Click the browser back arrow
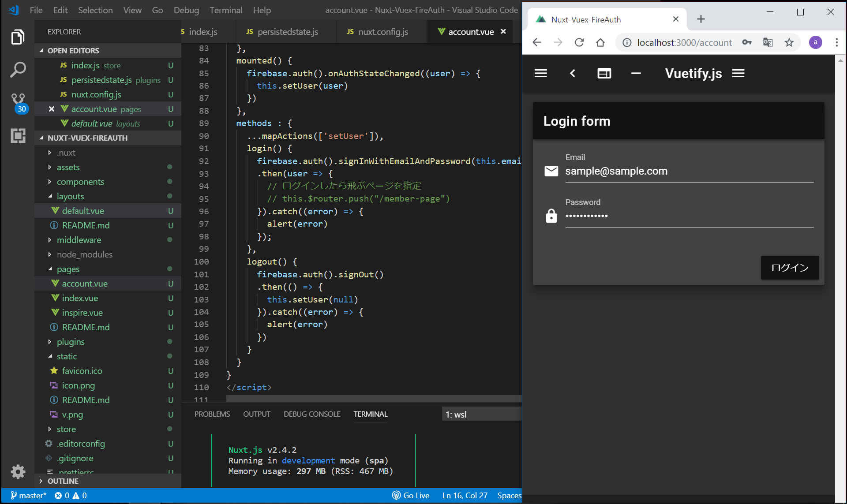This screenshot has height=504, width=847. pyautogui.click(x=536, y=42)
